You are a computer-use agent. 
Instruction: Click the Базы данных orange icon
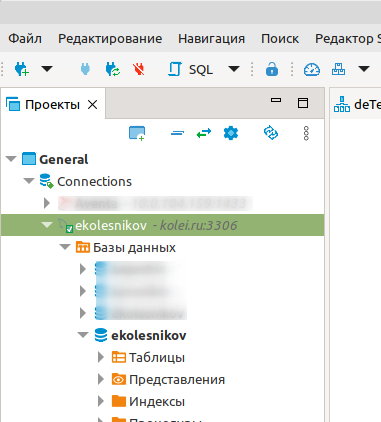(83, 247)
